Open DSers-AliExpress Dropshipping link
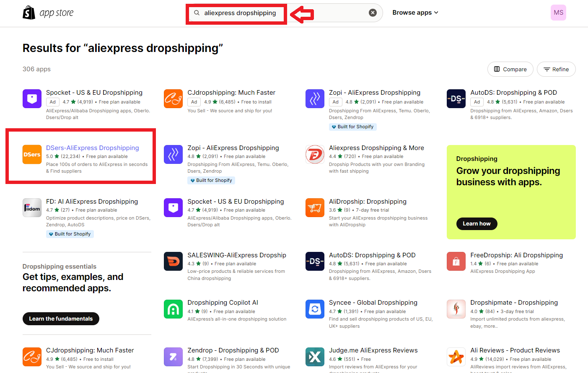588x373 pixels. 92,148
